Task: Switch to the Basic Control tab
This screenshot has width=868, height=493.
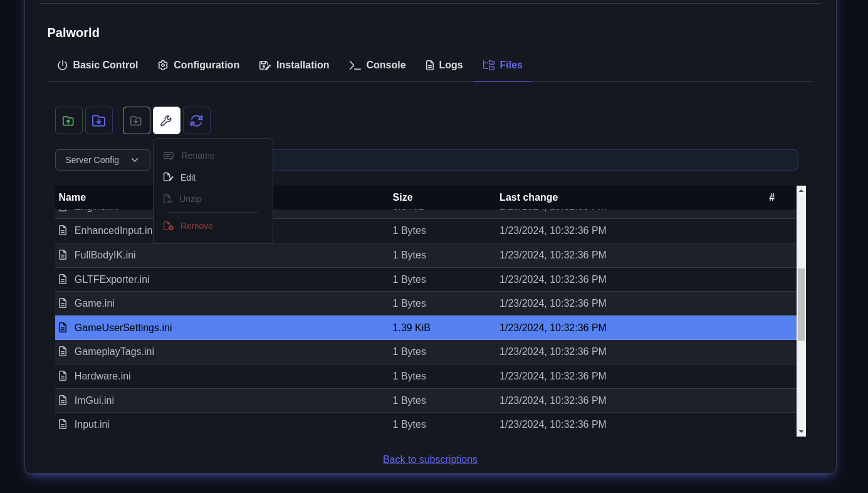Action: (x=97, y=65)
